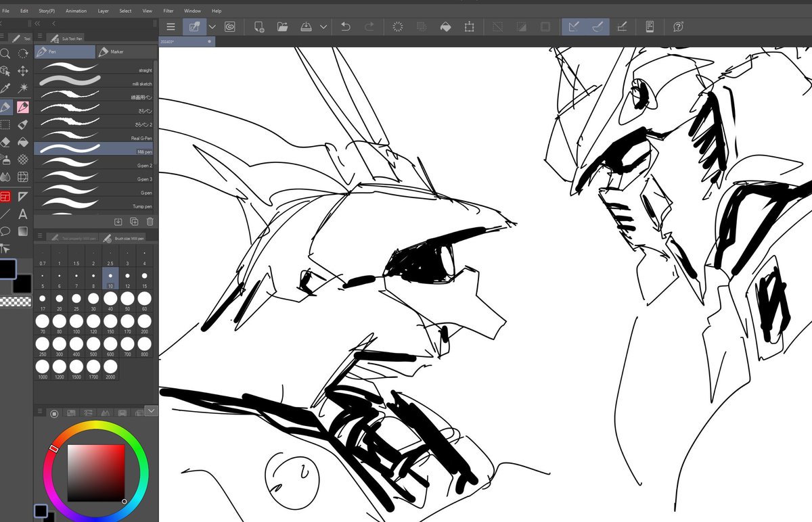
Task: Duplicate the selected sub tool
Action: (134, 221)
